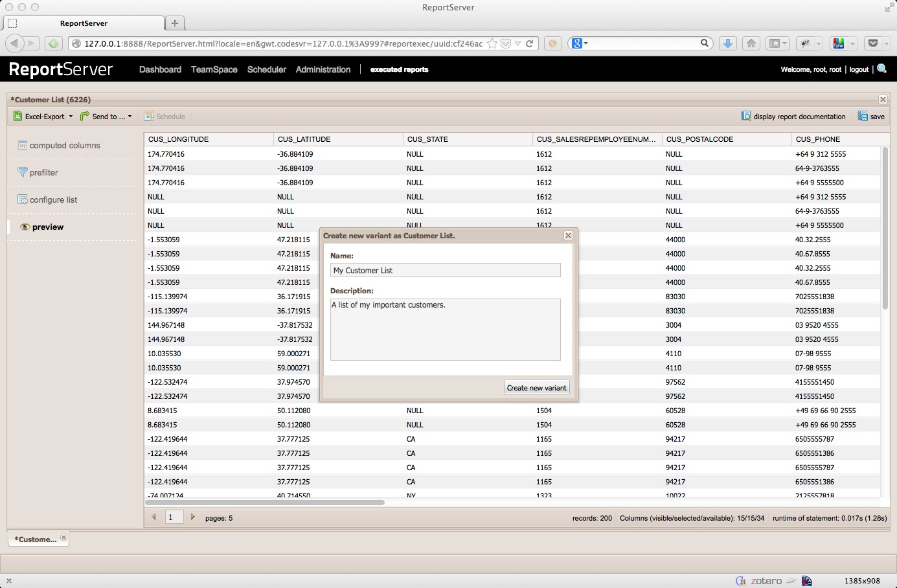Click the vertical table scrollbar
The width and height of the screenshot is (897, 588).
coord(885,228)
